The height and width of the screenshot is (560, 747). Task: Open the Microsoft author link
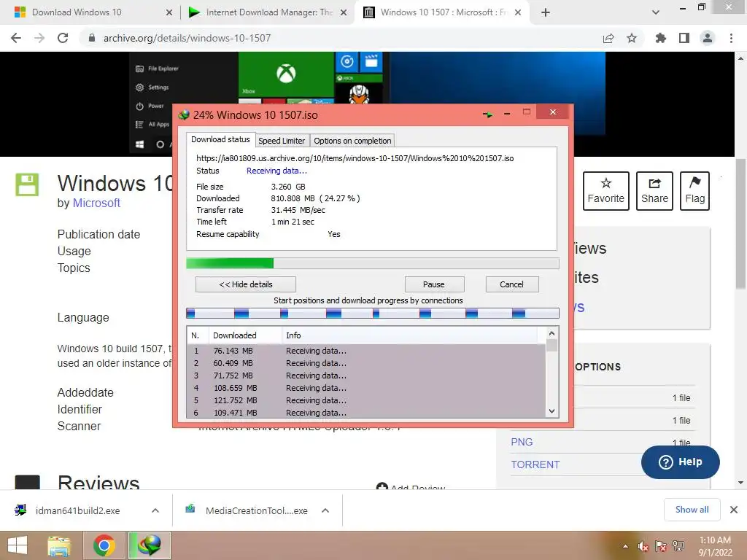[96, 203]
